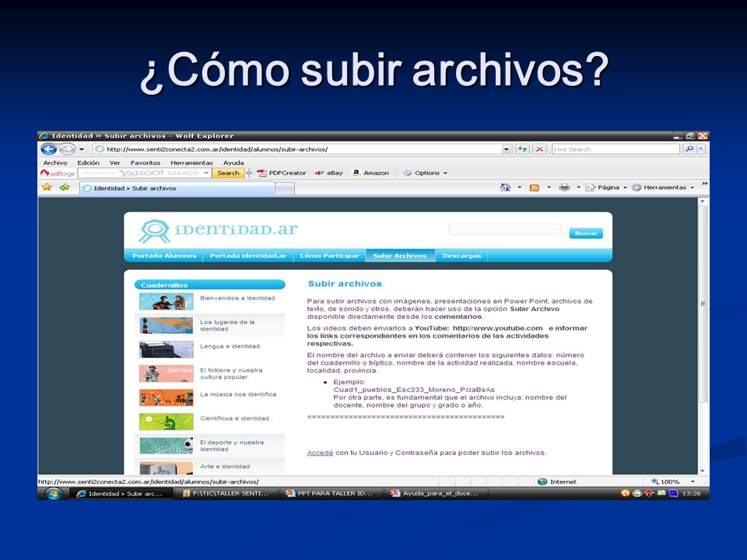Open the Subir Archivos nav tab
This screenshot has height=560, width=747.
click(x=400, y=256)
